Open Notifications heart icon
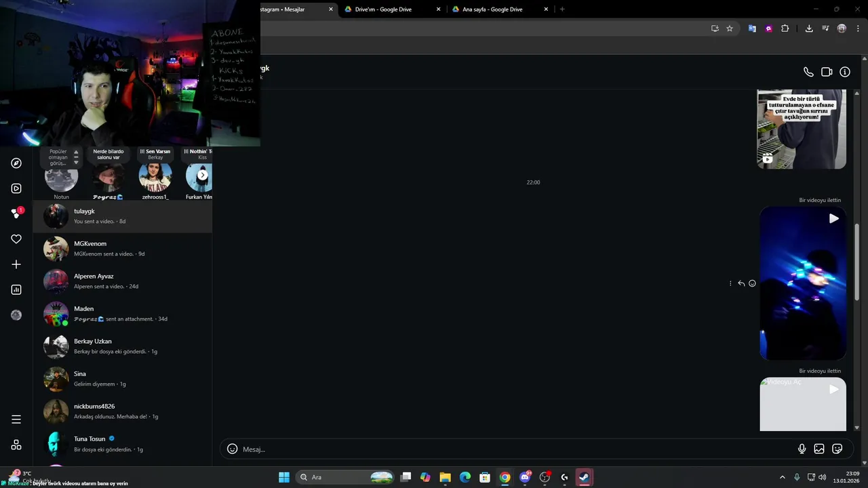This screenshot has height=488, width=868. (16, 239)
